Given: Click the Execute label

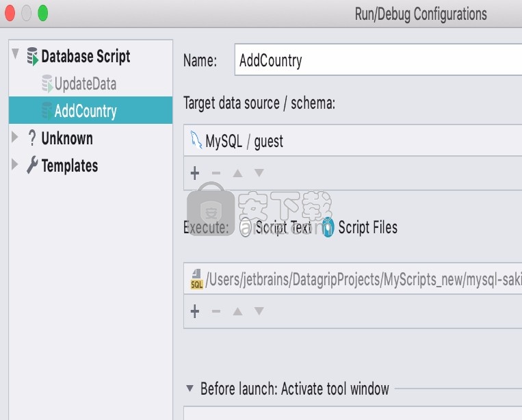Looking at the screenshot, I should point(206,227).
